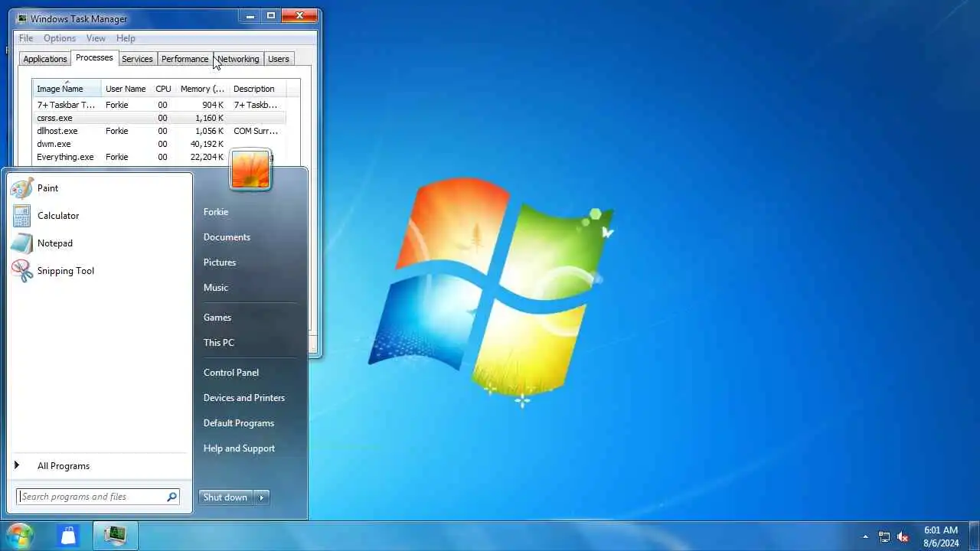This screenshot has width=980, height=551.
Task: Launch Snipping Tool from the Start menu
Action: pos(100,271)
